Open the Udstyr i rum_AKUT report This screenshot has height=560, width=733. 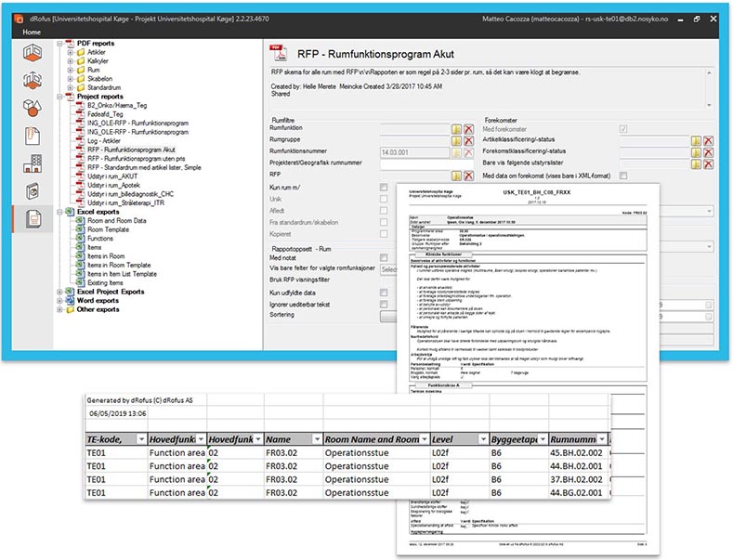(x=112, y=176)
